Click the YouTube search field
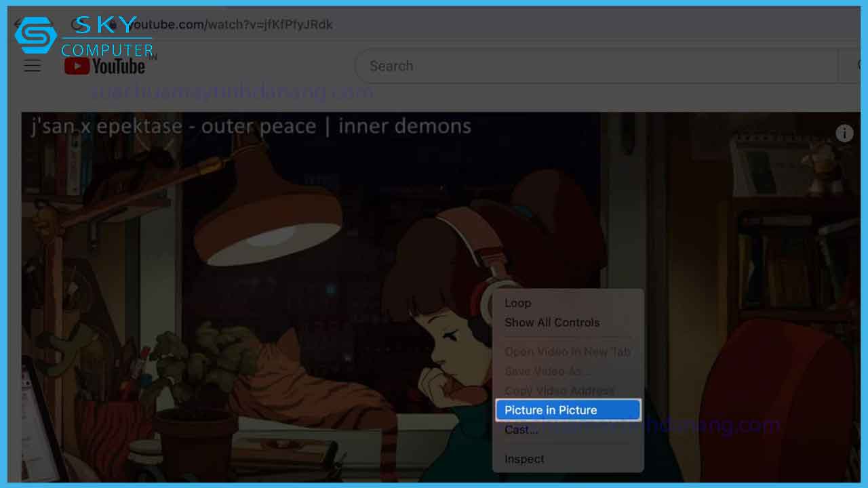This screenshot has width=868, height=488. click(x=597, y=66)
